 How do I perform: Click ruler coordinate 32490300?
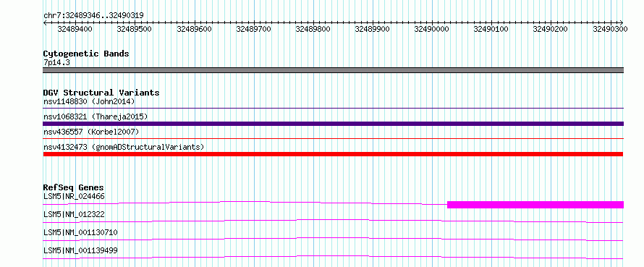(610, 29)
